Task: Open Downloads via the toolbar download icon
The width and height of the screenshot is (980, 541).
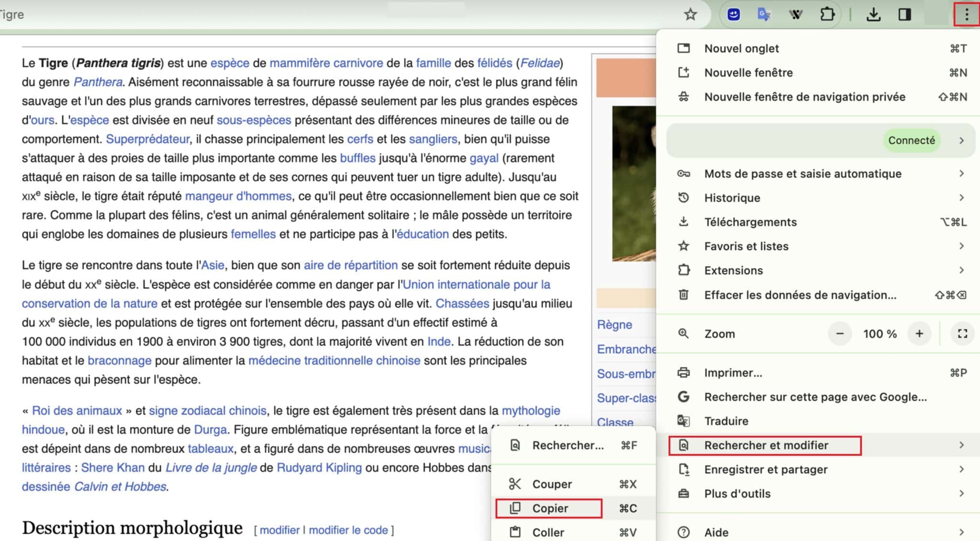Action: click(874, 14)
